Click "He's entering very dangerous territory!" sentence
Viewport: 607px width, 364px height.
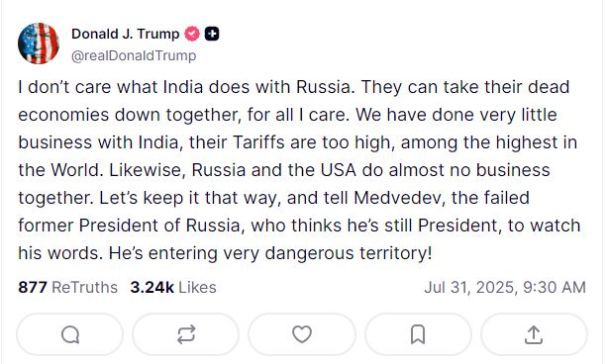[270, 253]
